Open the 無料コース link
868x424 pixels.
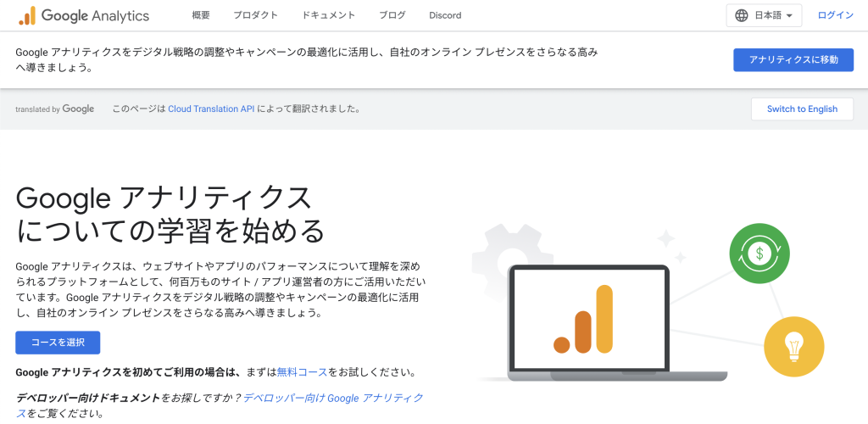(302, 372)
